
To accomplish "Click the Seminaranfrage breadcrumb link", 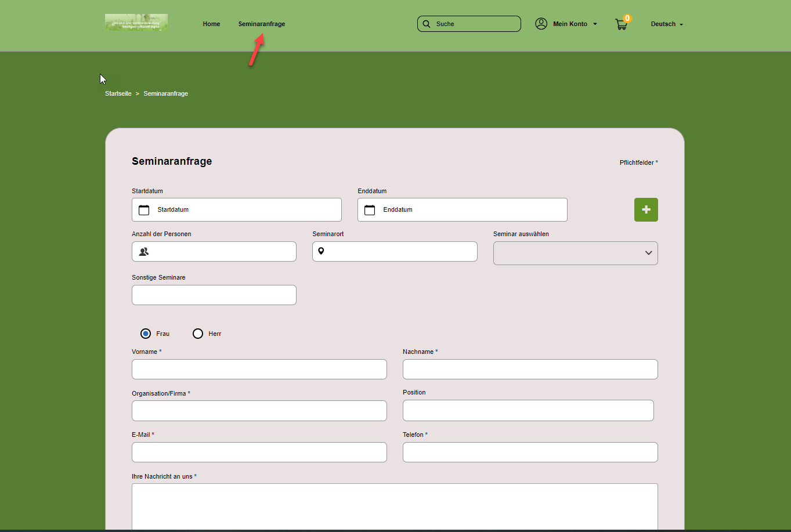I will pos(165,93).
